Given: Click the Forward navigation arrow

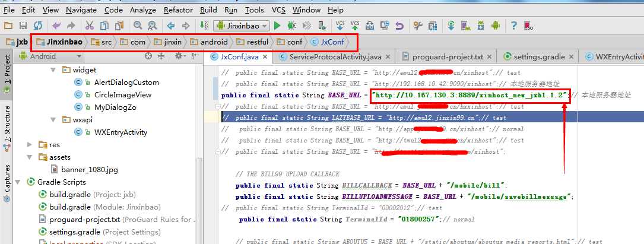Looking at the screenshot, I should pyautogui.click(x=186, y=26).
